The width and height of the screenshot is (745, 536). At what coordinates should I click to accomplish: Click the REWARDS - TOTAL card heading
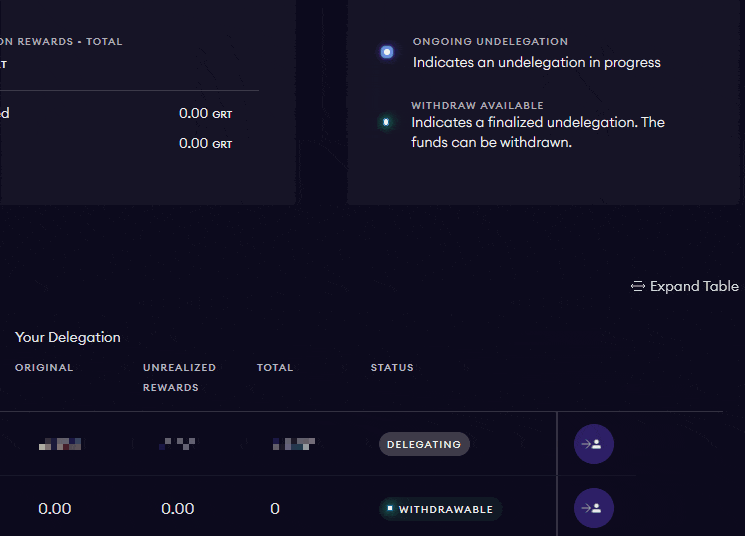tap(61, 41)
